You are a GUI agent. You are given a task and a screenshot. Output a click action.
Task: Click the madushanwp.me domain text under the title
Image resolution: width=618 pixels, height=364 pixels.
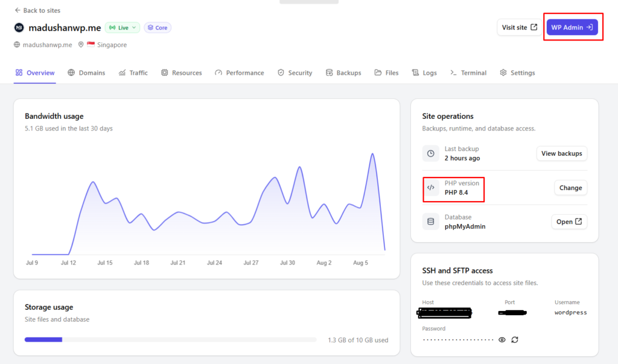[x=47, y=45]
